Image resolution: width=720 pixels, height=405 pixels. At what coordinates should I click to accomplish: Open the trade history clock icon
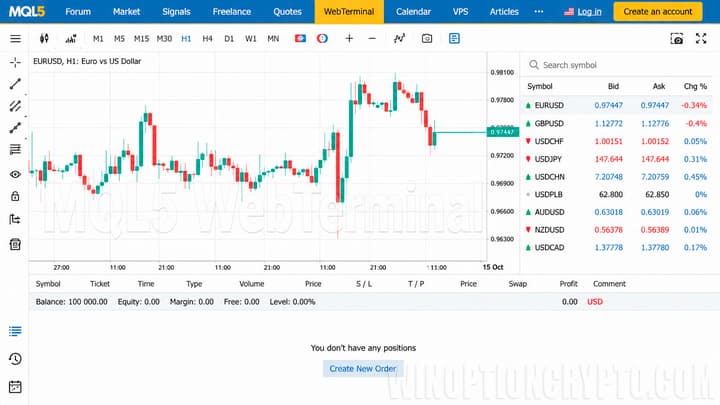(x=15, y=359)
